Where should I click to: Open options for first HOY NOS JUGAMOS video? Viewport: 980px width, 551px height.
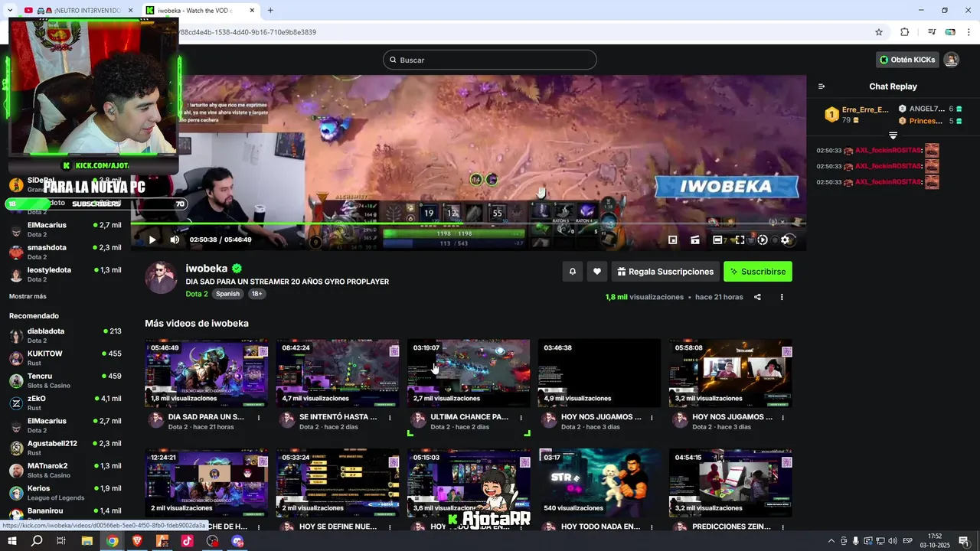tap(652, 418)
